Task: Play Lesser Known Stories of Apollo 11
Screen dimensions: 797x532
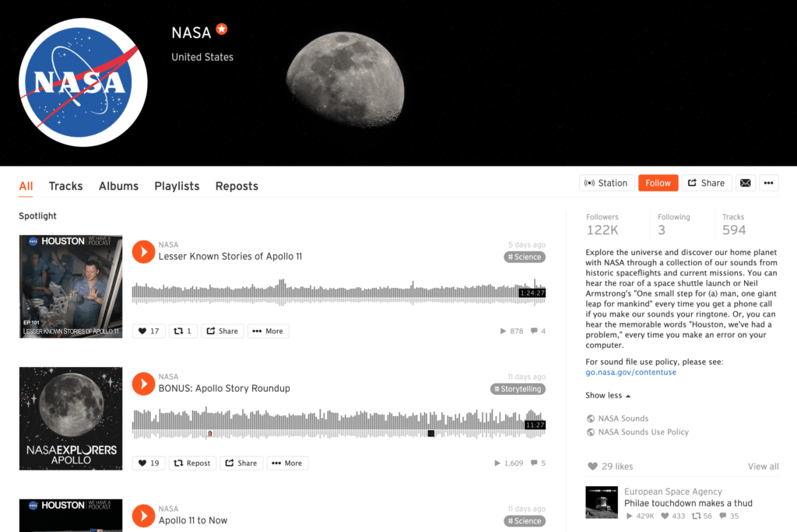Action: click(x=143, y=252)
